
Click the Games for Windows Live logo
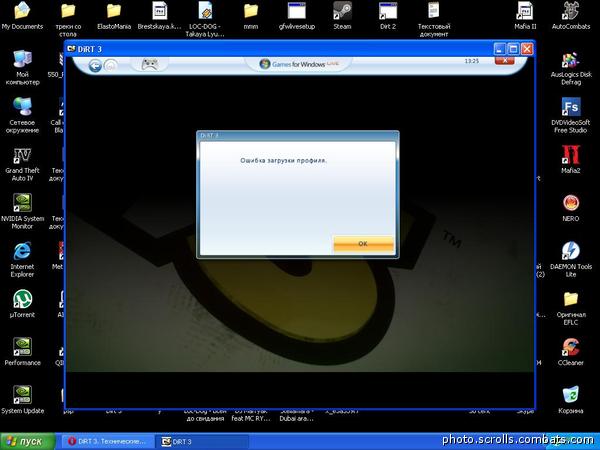(x=299, y=64)
